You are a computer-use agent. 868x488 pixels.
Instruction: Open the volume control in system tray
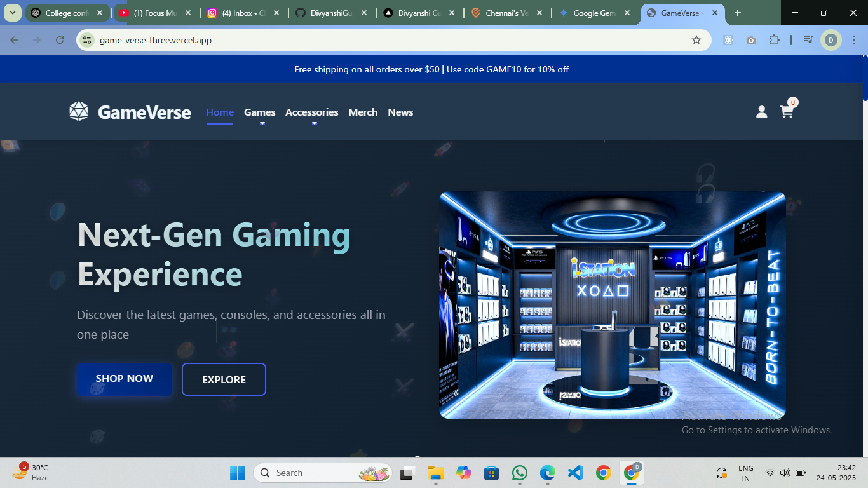tap(785, 473)
